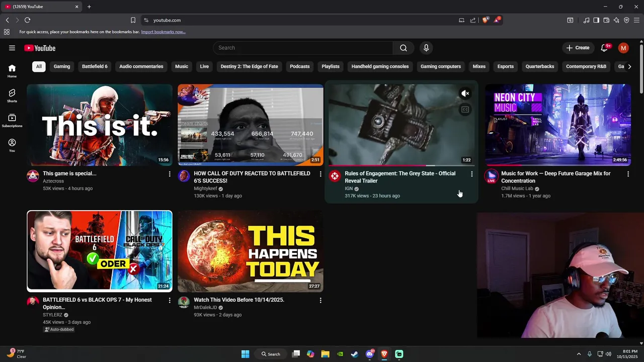Open the YouTube guide hamburger menu

[12, 48]
